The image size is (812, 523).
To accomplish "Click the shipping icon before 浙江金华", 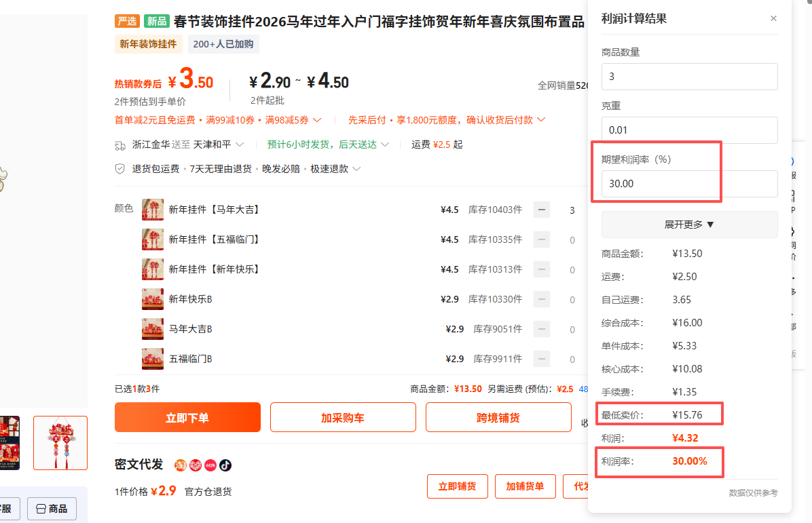I will [120, 144].
